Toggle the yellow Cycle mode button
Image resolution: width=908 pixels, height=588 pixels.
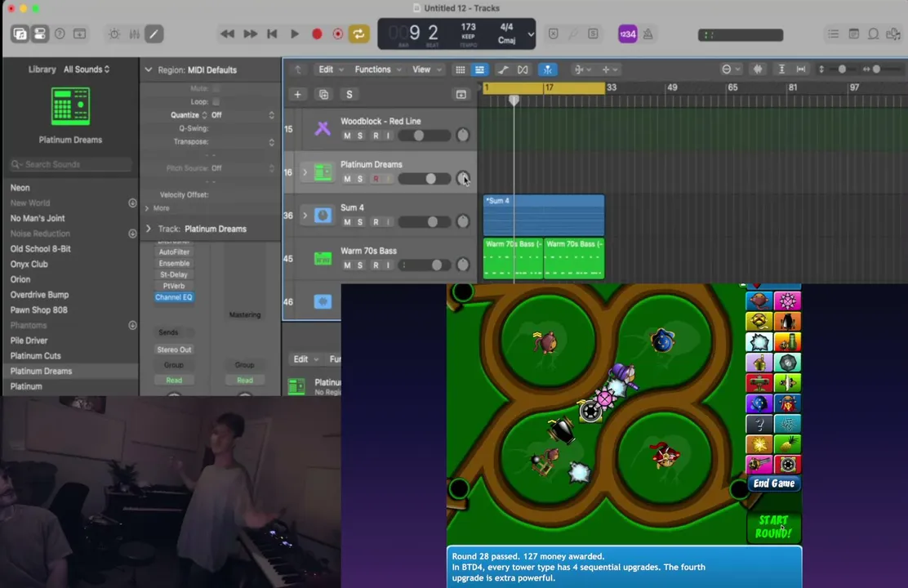(x=359, y=33)
